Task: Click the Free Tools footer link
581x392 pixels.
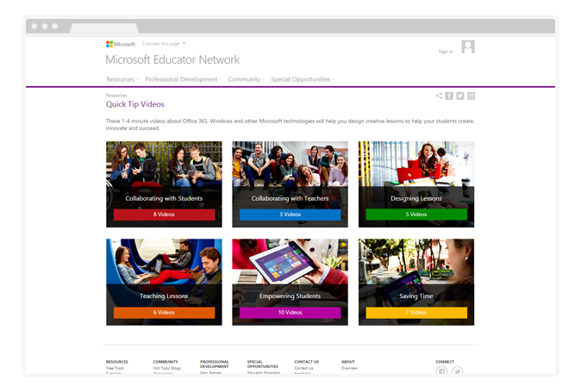Action: click(x=115, y=369)
